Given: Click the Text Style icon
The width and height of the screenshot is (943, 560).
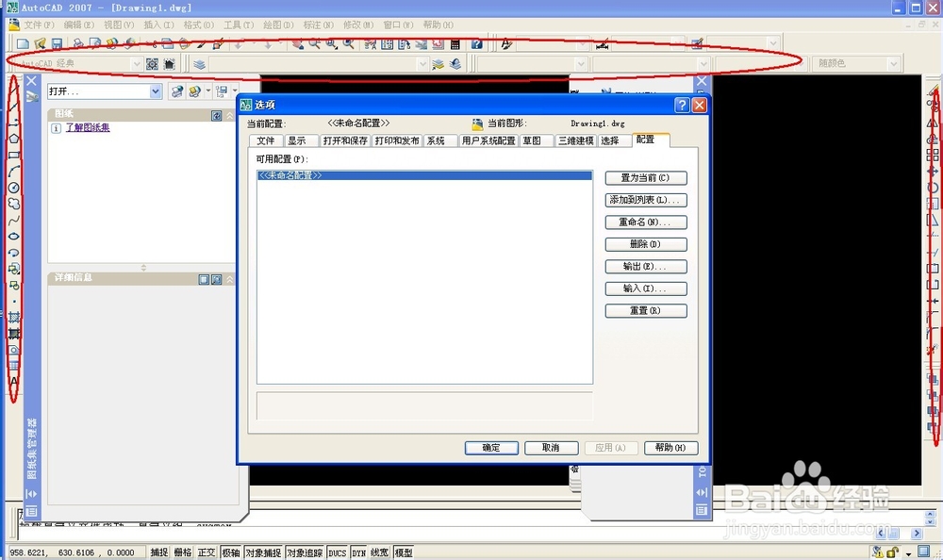Looking at the screenshot, I should click(x=506, y=44).
